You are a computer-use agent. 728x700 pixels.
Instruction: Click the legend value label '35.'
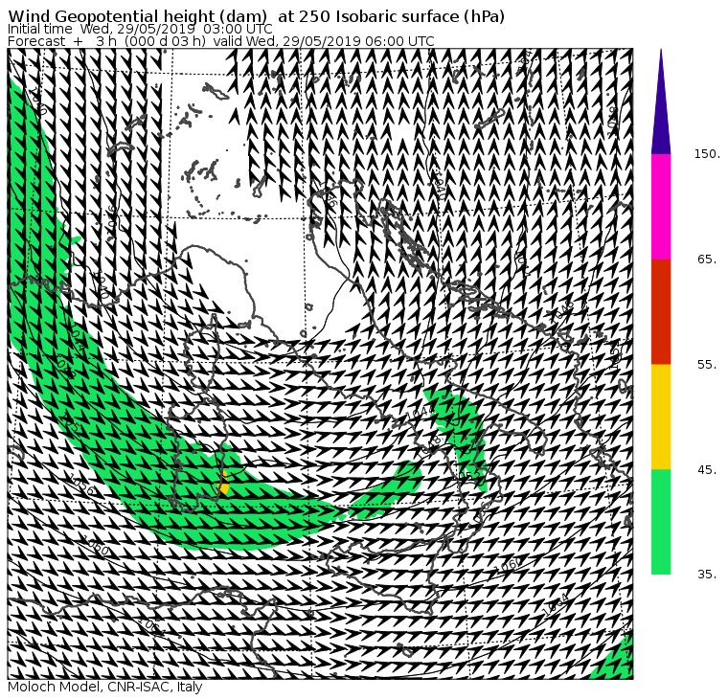coord(707,575)
